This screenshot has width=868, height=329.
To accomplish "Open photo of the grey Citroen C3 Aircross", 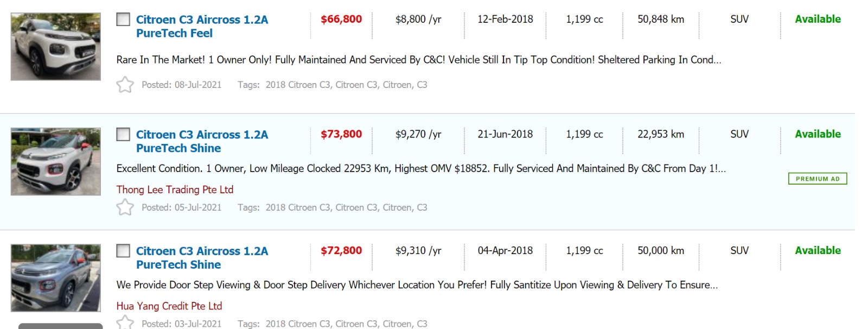I will pyautogui.click(x=56, y=278).
